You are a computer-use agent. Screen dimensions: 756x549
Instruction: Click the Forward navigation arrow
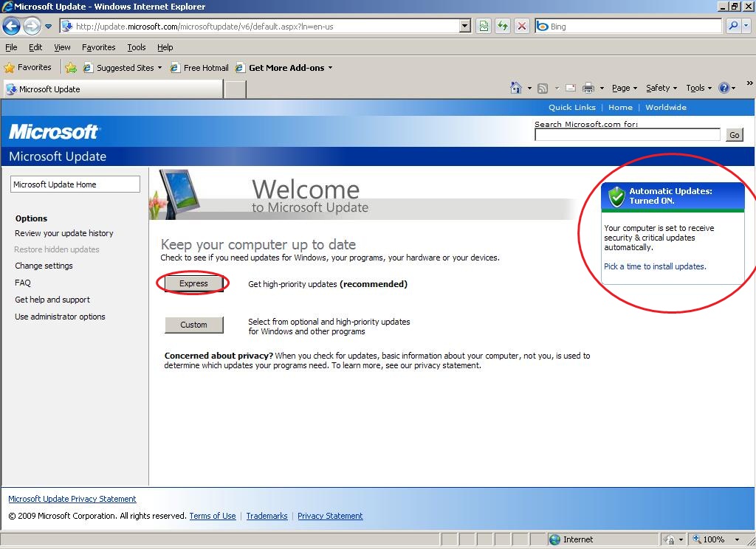pos(32,26)
